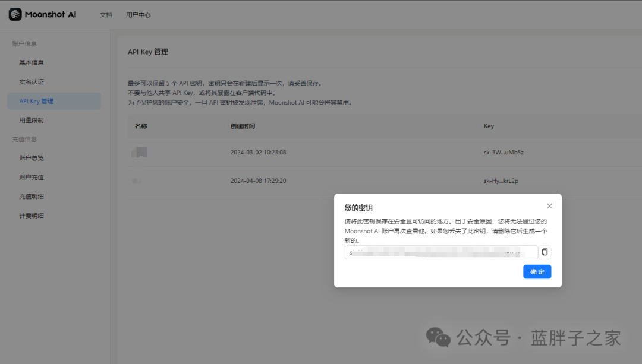Select API Key 管理 in the sidebar
642x364 pixels.
coord(54,101)
